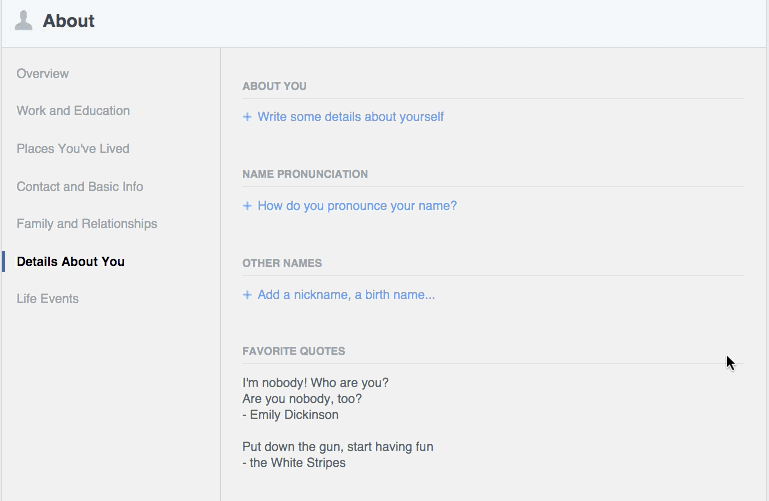
Task: Go to Work and Education
Action: point(73,111)
